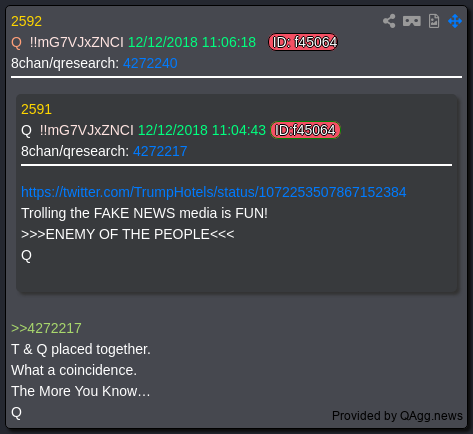Click the share icon on post 2592
The height and width of the screenshot is (434, 473).
(389, 21)
